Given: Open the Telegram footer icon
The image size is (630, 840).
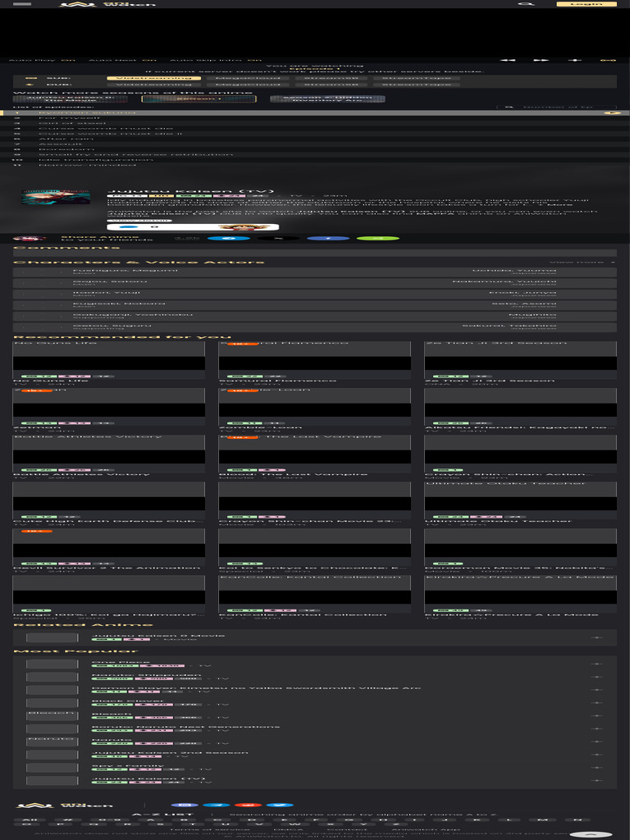Looking at the screenshot, I should tap(216, 806).
